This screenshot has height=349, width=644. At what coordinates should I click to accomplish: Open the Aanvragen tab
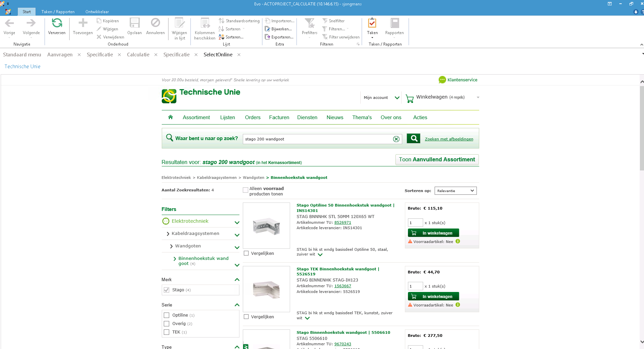coord(60,55)
